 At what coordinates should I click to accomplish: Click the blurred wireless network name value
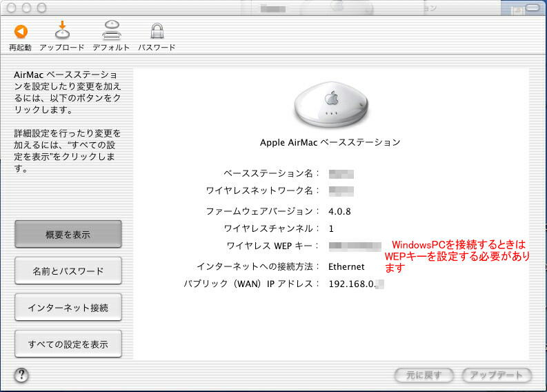(341, 191)
